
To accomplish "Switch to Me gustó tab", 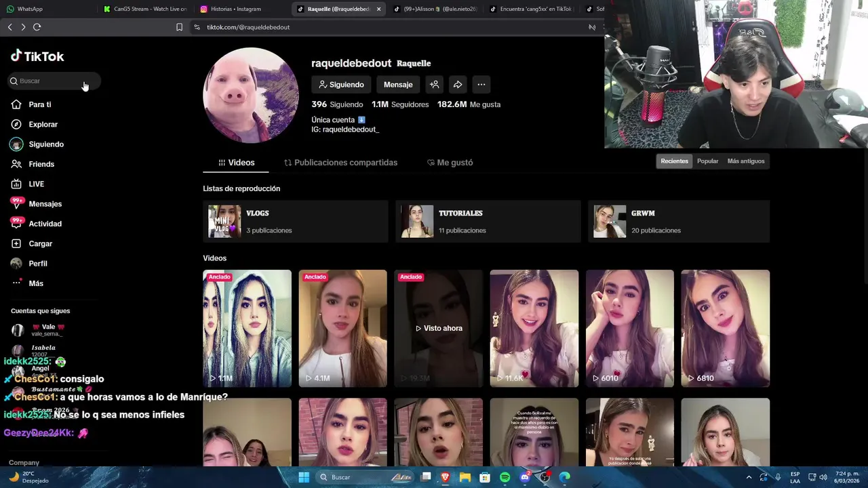I will tap(450, 163).
